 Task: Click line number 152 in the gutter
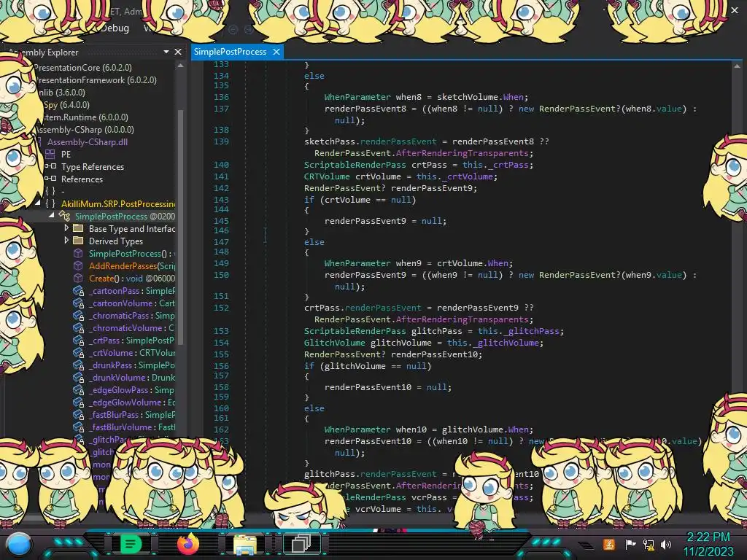click(x=221, y=308)
